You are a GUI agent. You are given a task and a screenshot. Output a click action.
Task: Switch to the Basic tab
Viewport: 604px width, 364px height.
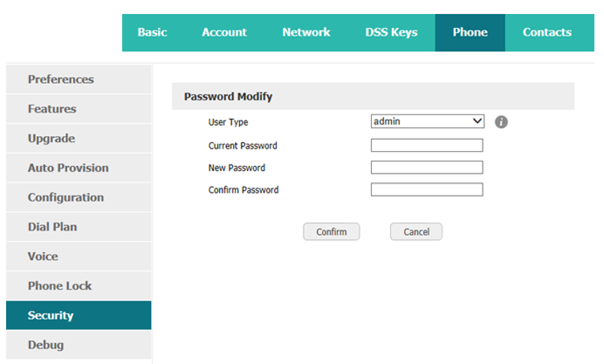[152, 32]
